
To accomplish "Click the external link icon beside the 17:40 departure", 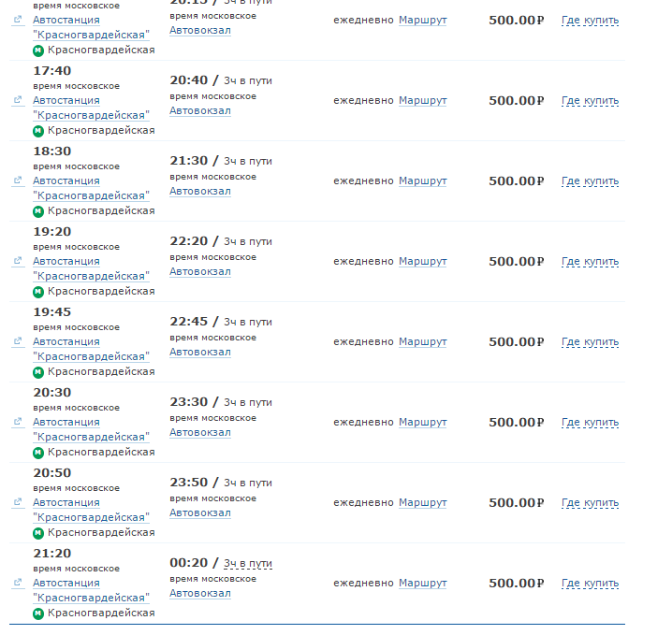I will click(x=18, y=100).
